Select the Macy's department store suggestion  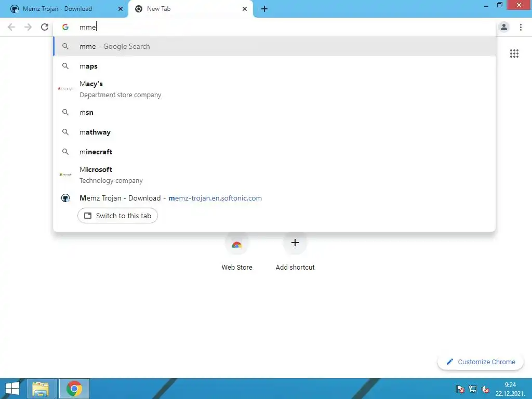tap(274, 89)
